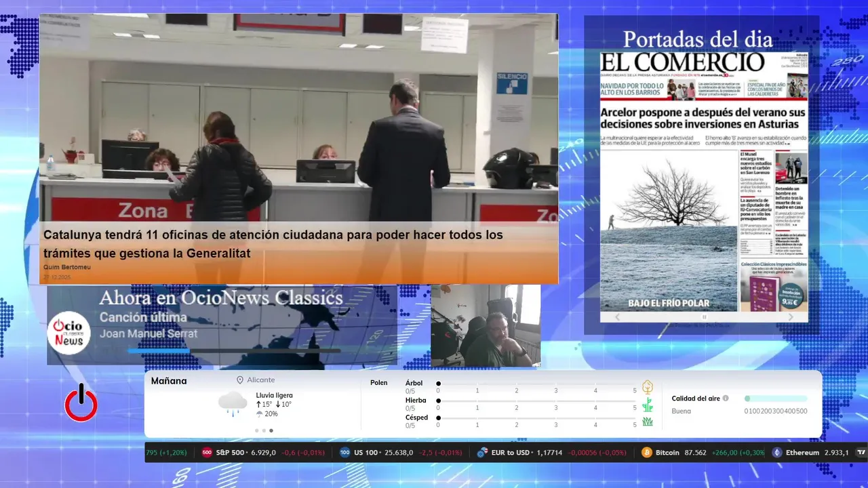This screenshot has width=868, height=488.
Task: Go to next newspaper cover arrow
Action: click(791, 317)
